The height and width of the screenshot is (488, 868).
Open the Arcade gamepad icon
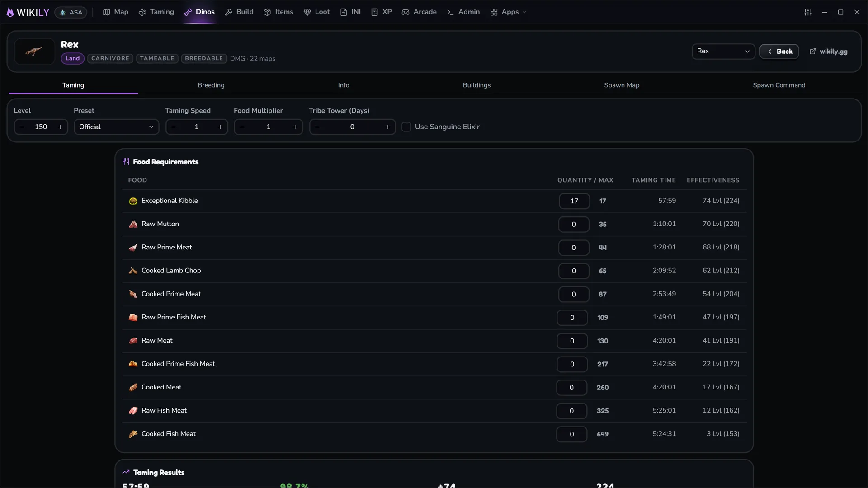point(406,12)
